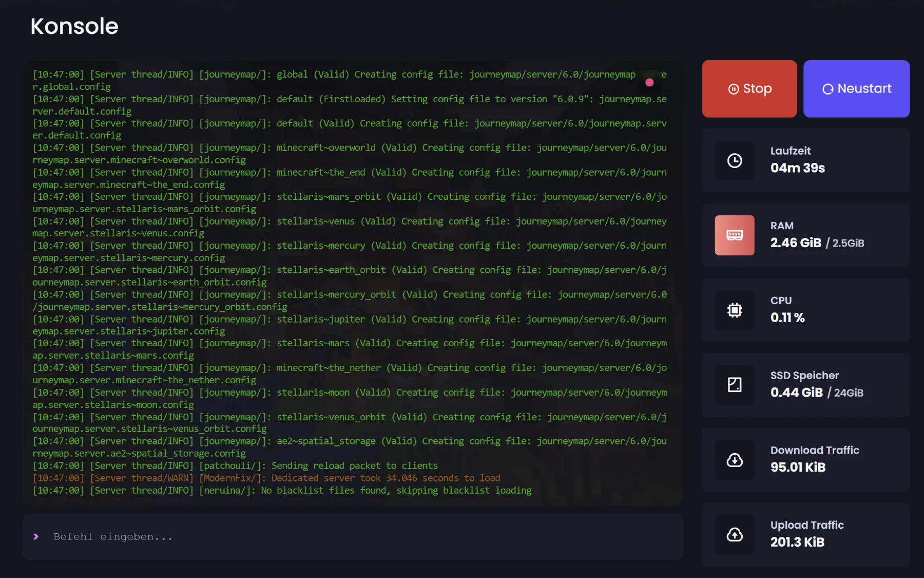Select the Upload Traffic 201.3 KiB card
This screenshot has height=578, width=924.
806,535
